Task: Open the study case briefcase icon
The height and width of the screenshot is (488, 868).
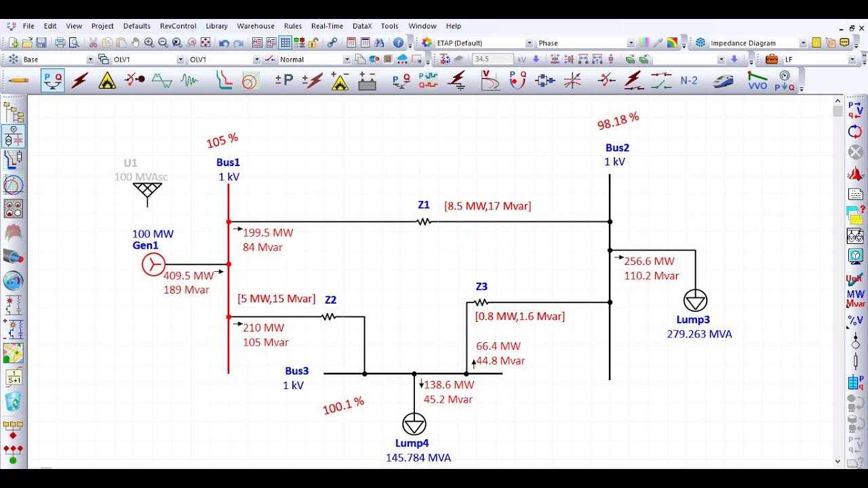Action: [x=771, y=60]
